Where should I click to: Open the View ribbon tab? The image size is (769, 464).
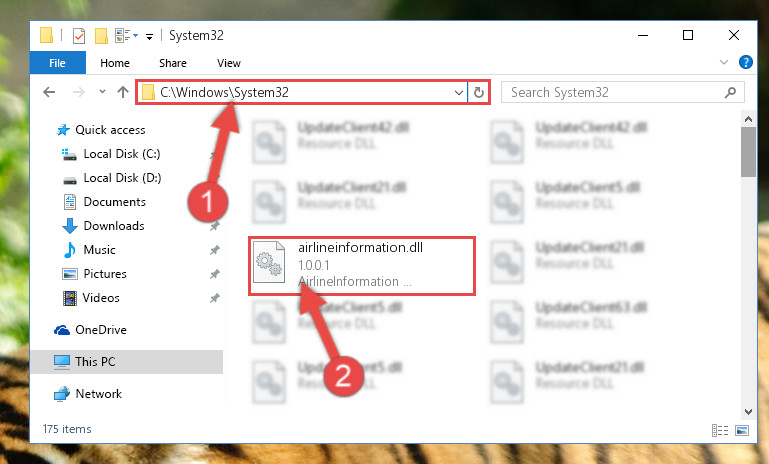click(x=229, y=63)
